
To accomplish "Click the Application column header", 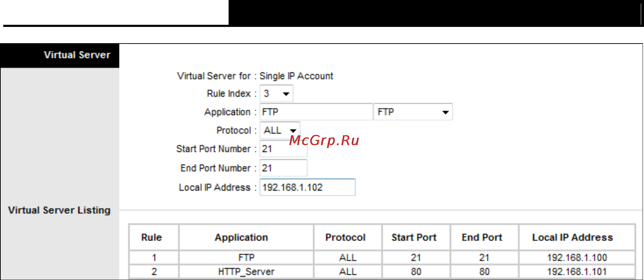I will point(246,237).
